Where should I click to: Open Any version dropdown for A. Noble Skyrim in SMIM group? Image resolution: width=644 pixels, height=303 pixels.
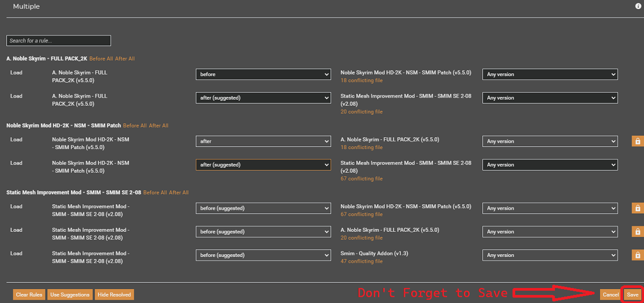pyautogui.click(x=550, y=232)
